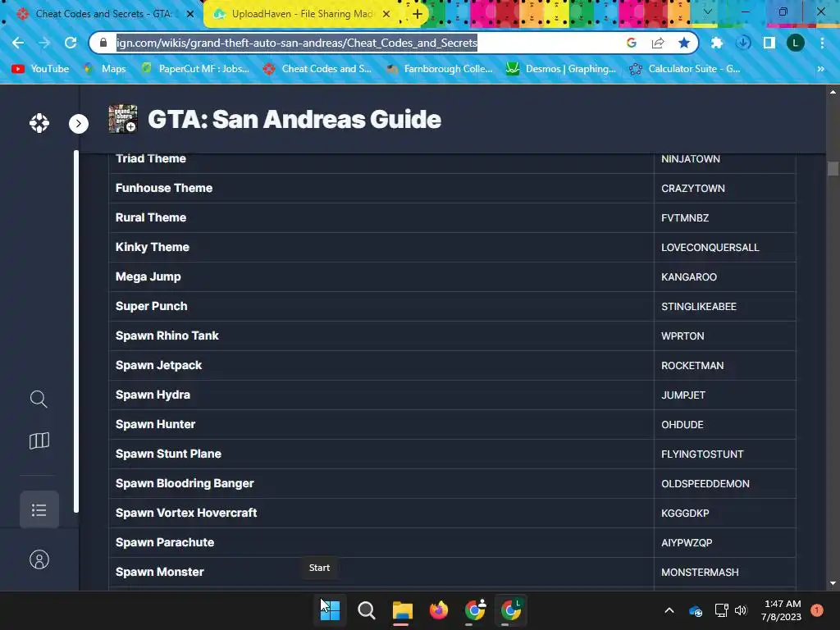Open the tab search dropdown chevron

tap(708, 11)
